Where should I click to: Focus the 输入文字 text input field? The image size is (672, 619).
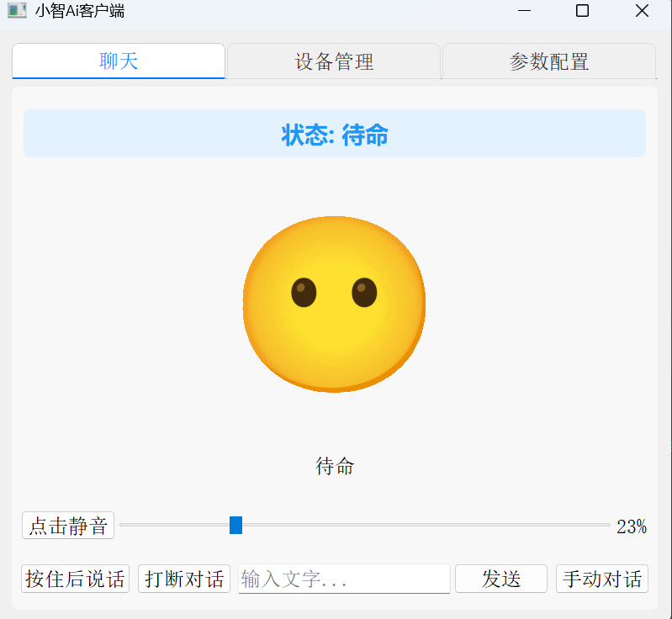click(x=344, y=579)
